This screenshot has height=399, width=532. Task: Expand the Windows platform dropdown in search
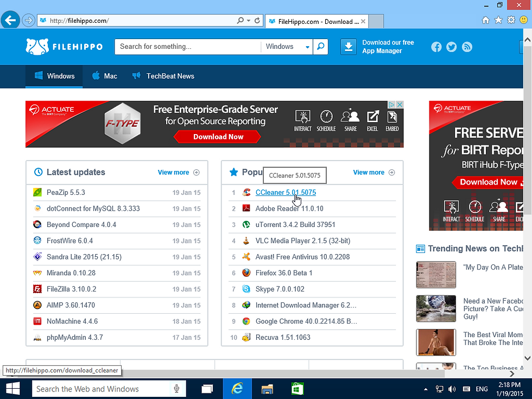click(307, 47)
